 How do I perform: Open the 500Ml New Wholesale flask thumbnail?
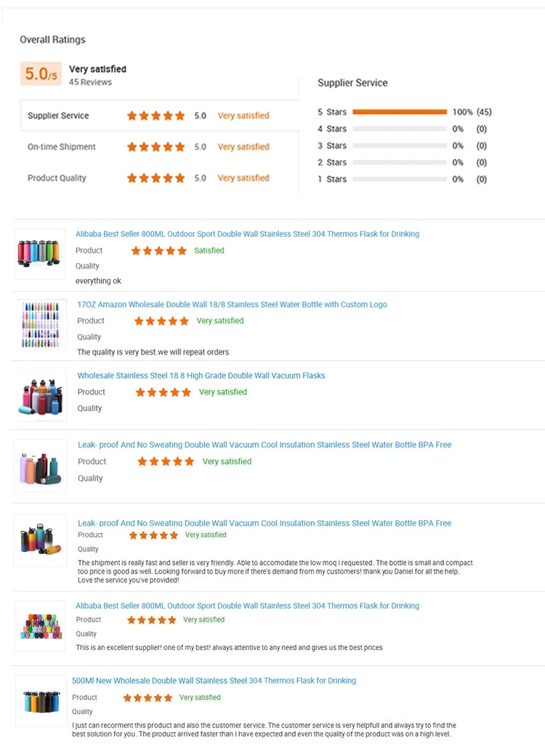coord(40,701)
